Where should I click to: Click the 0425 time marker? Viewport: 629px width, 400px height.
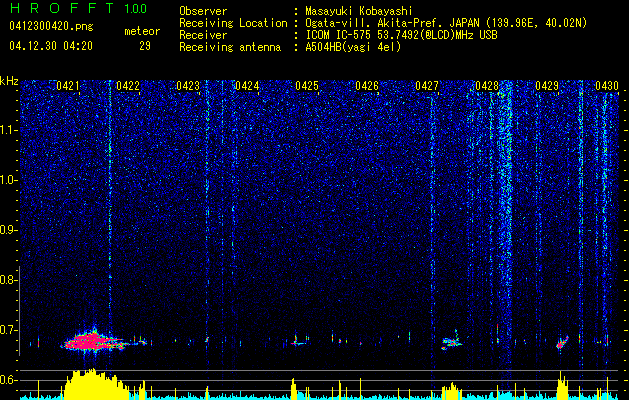(x=307, y=85)
